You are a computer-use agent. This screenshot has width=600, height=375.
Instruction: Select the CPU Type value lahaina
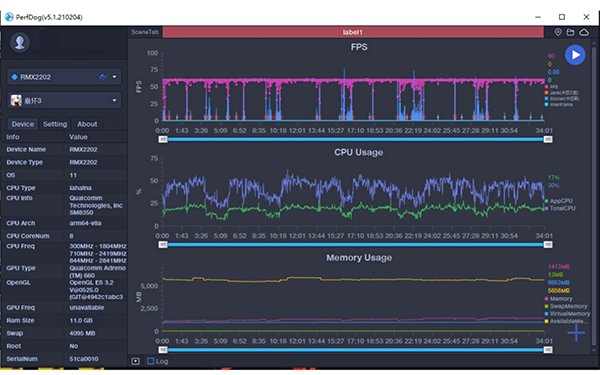point(80,188)
